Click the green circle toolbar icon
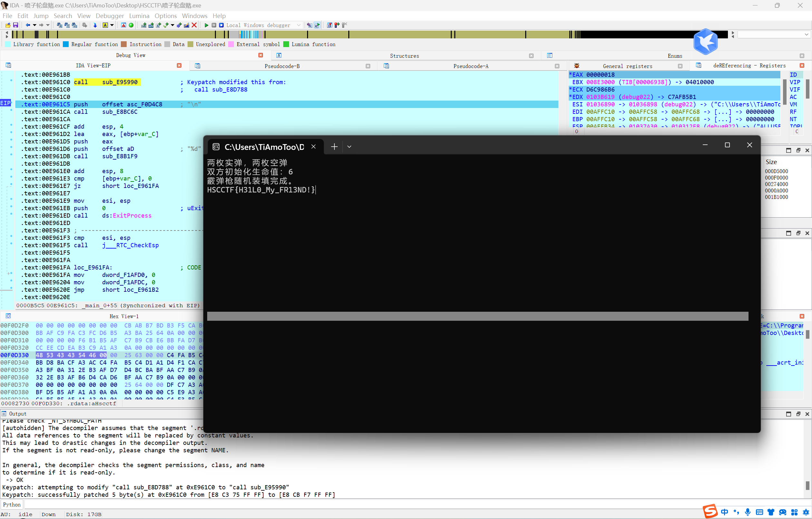The height and width of the screenshot is (519, 812). tap(131, 25)
